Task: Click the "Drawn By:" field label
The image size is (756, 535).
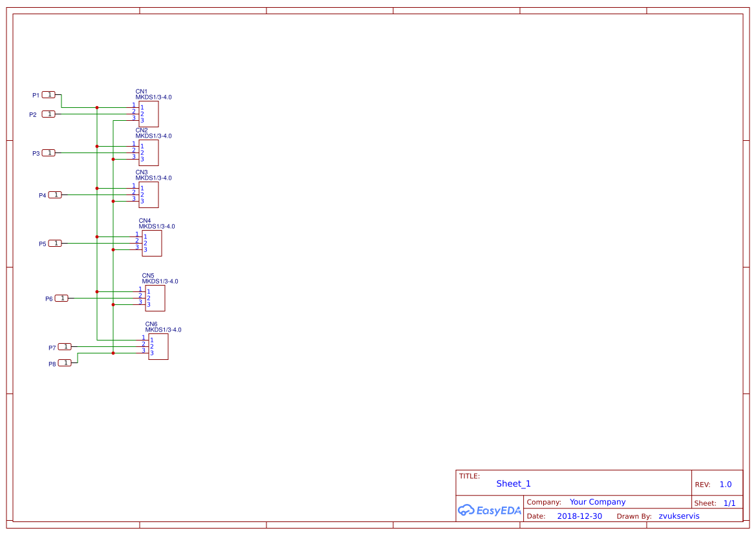Action: pyautogui.click(x=634, y=516)
